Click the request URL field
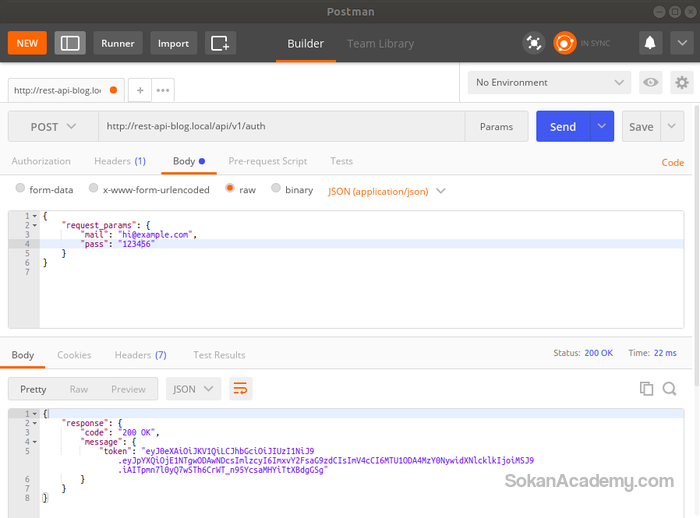Viewport: 700px width, 518px height. click(282, 126)
